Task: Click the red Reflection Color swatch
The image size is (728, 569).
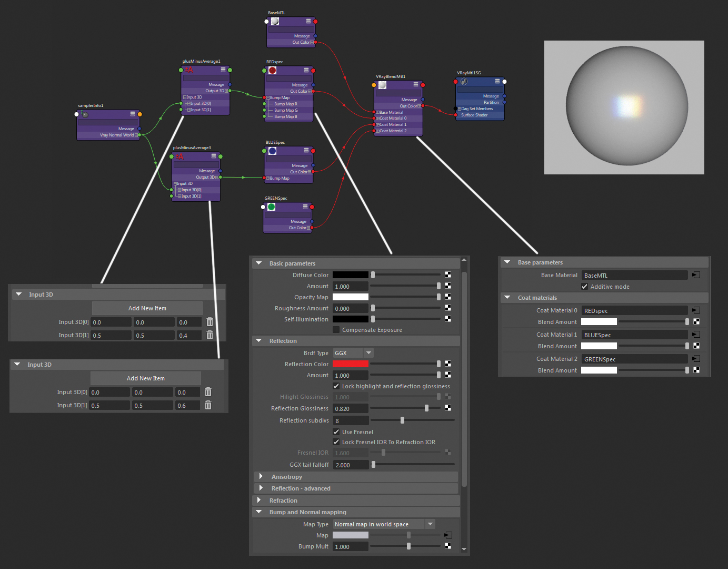Action: (x=350, y=364)
